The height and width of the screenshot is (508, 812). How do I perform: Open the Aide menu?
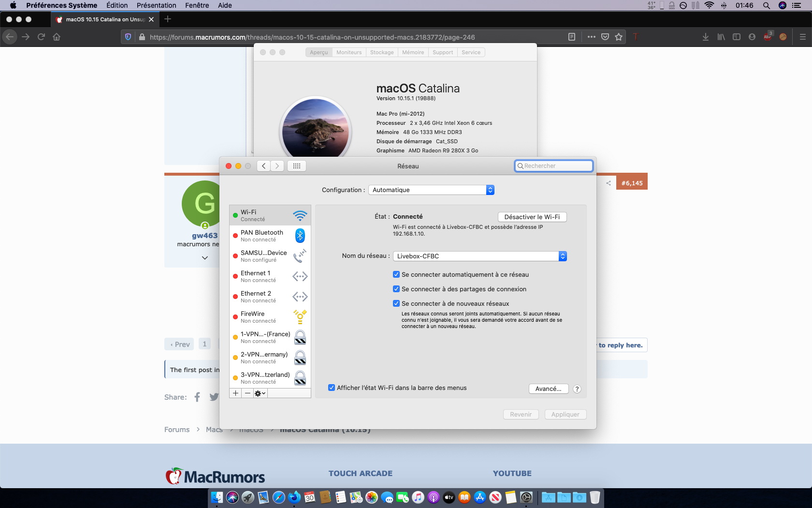pos(225,5)
